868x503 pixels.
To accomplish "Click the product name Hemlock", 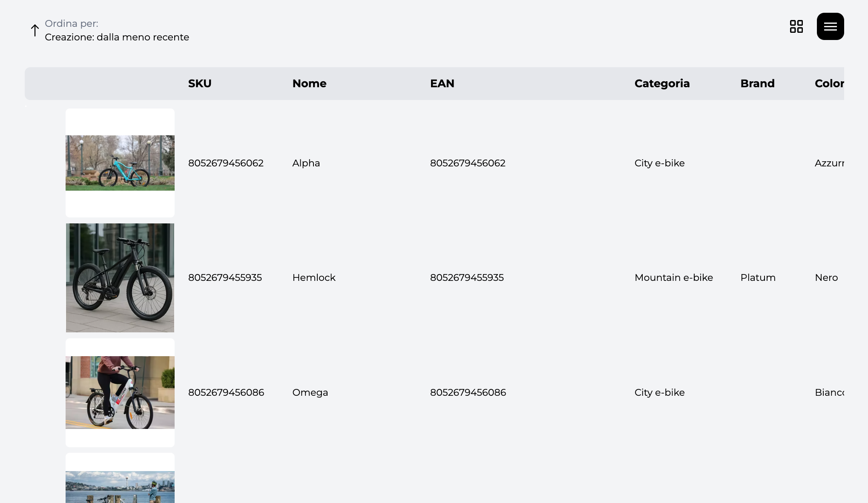I will click(x=314, y=277).
